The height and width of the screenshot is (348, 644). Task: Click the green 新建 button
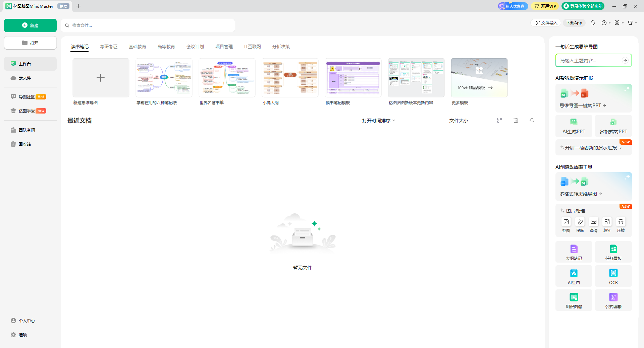(x=30, y=25)
